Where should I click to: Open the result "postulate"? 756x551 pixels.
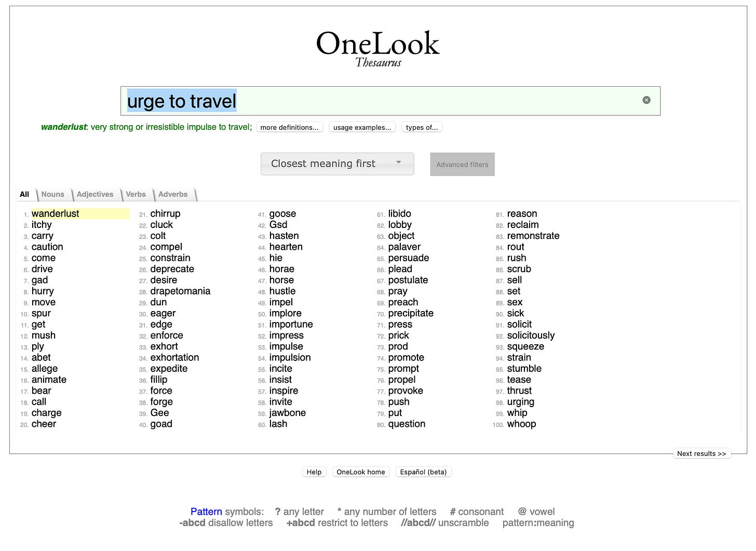pos(408,280)
